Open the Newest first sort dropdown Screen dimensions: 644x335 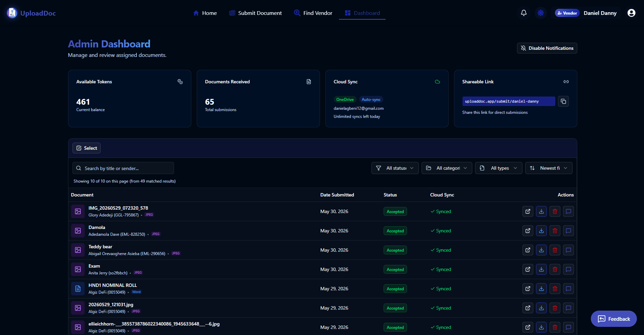click(549, 168)
